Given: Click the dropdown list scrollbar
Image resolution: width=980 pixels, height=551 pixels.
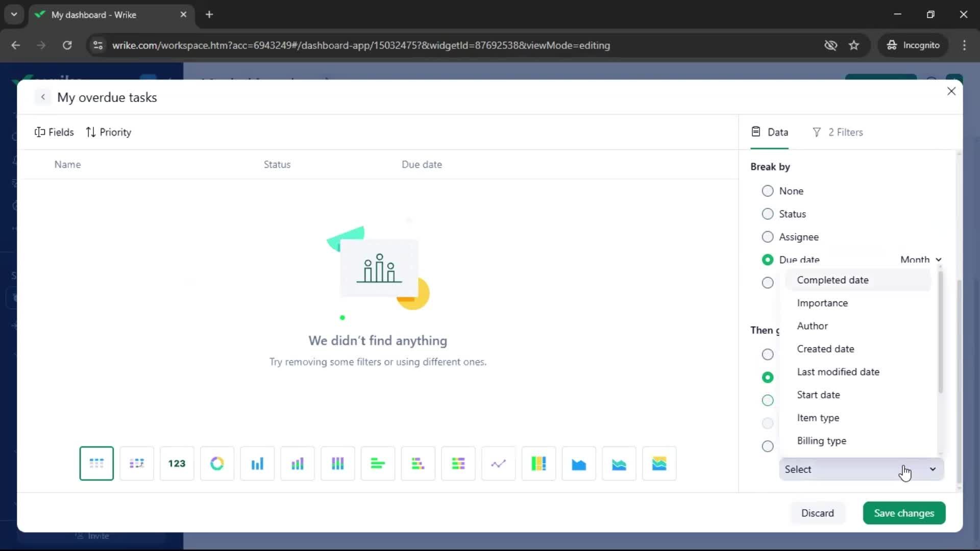Looking at the screenshot, I should click(940, 332).
